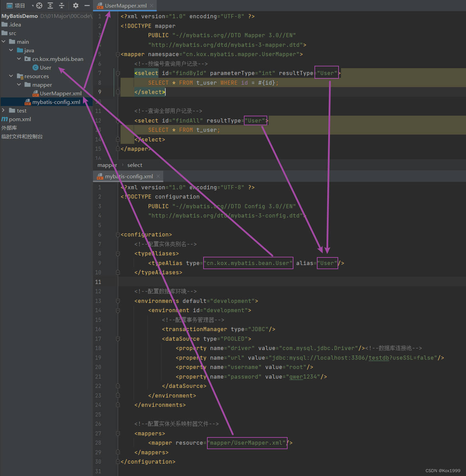Image resolution: width=466 pixels, height=476 pixels.
Task: Click the select breadcrumb in UserMapper editor
Action: tap(135, 165)
